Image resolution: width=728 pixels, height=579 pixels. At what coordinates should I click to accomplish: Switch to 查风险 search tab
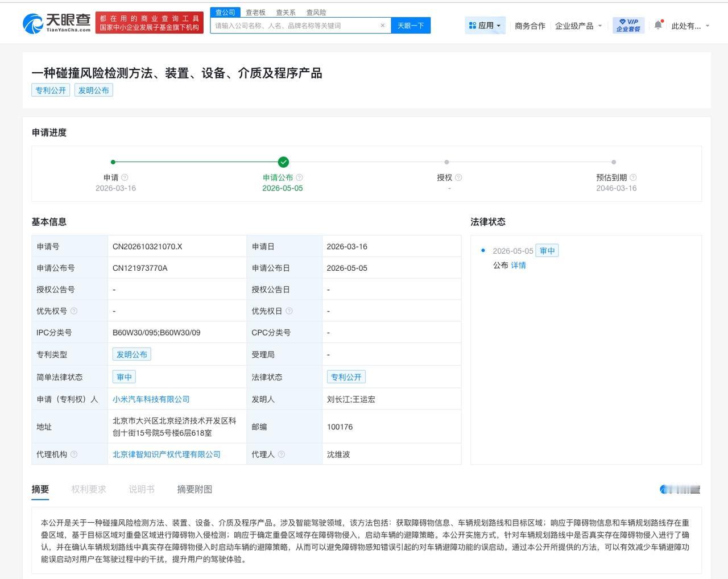coord(316,13)
